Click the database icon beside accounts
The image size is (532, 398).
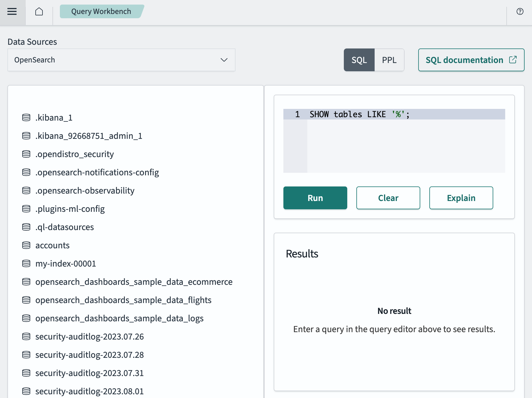(x=26, y=245)
